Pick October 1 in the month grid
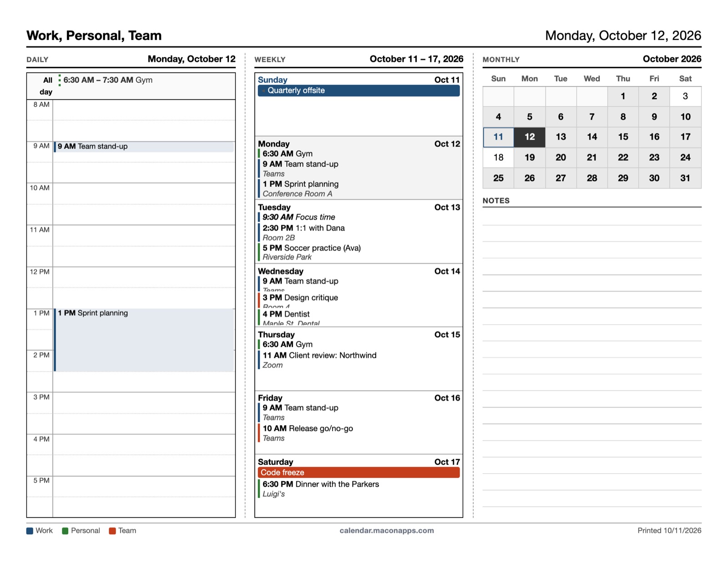728x562 pixels. coord(623,96)
